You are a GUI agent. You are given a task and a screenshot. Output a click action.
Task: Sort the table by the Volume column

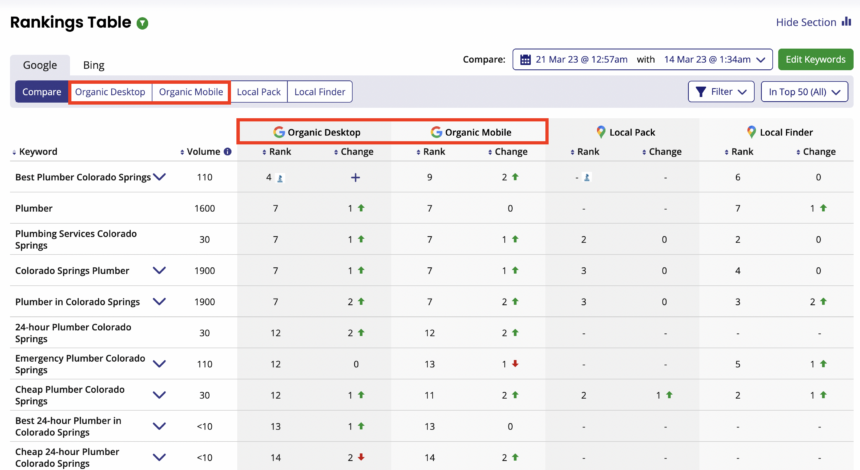pyautogui.click(x=204, y=152)
